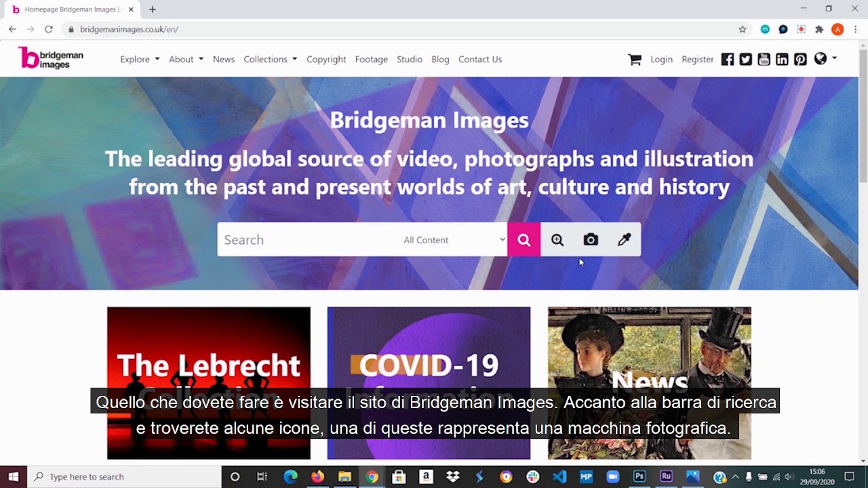
Task: Open the Blog page
Action: tap(440, 59)
